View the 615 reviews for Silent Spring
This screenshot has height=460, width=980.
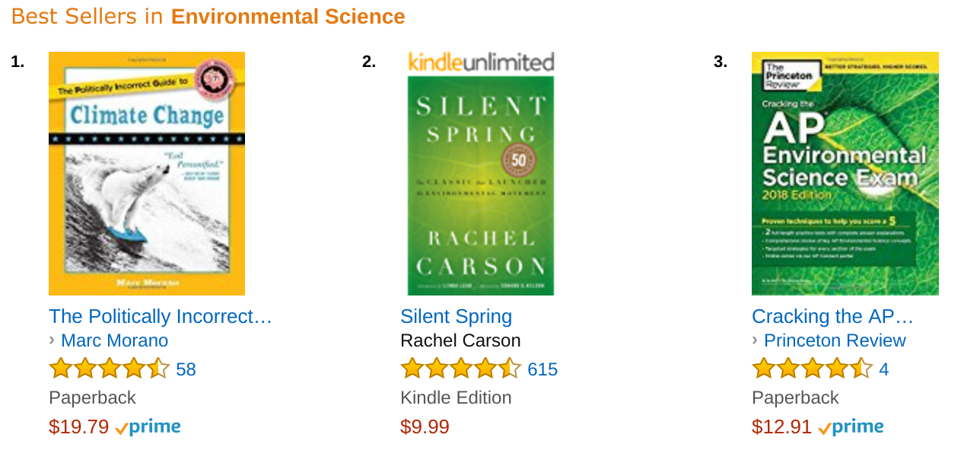[542, 369]
